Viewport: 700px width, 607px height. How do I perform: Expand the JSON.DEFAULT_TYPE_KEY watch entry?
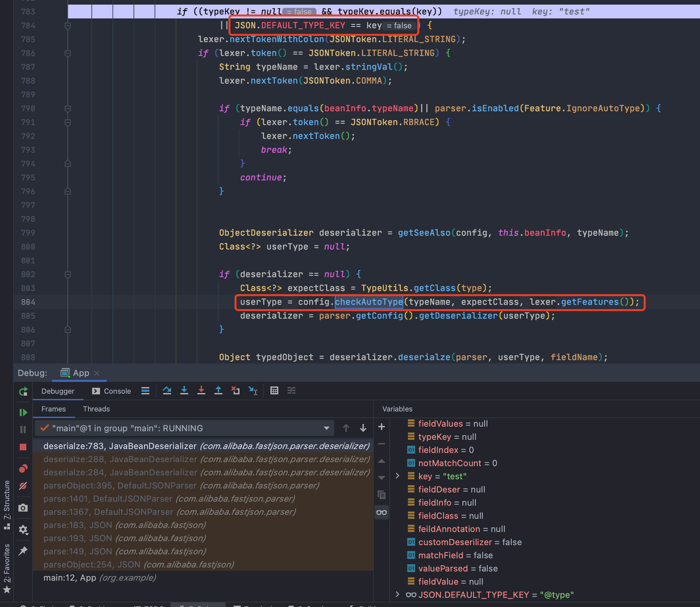coord(397,594)
